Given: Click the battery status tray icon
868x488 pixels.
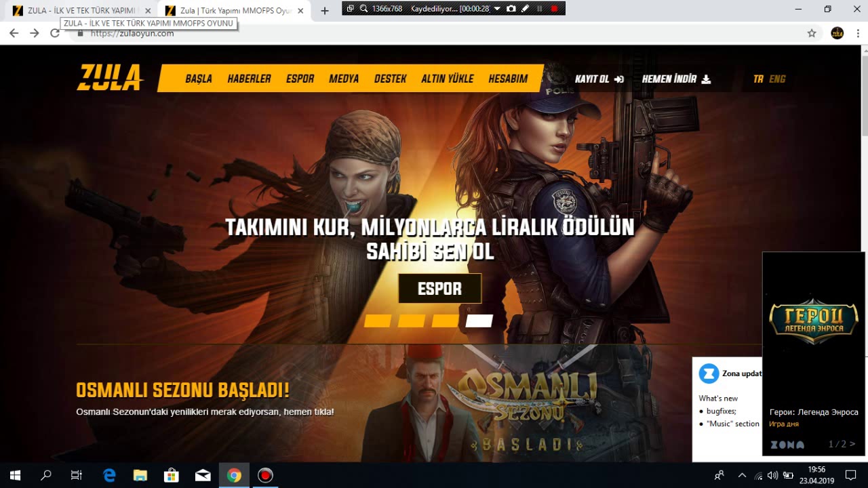Looking at the screenshot, I should click(x=788, y=475).
